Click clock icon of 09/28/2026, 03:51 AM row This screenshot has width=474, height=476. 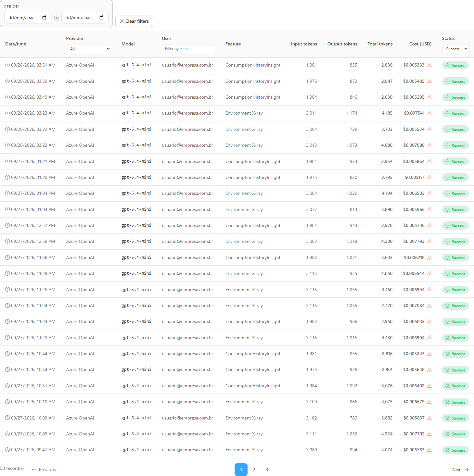point(7,65)
